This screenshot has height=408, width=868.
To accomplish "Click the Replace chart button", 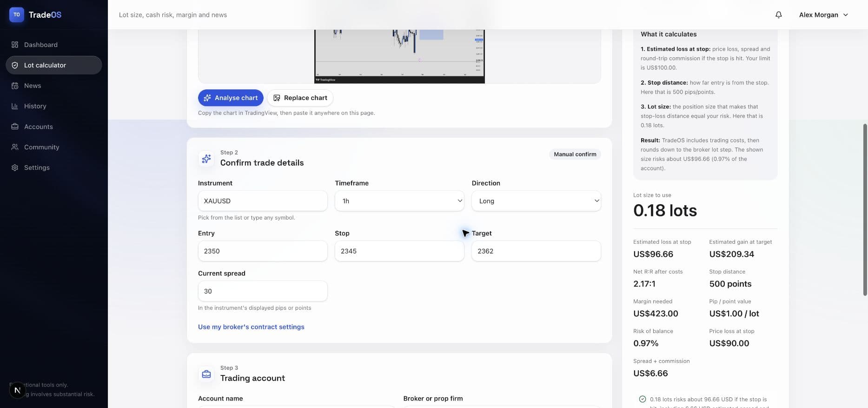I will tap(300, 98).
